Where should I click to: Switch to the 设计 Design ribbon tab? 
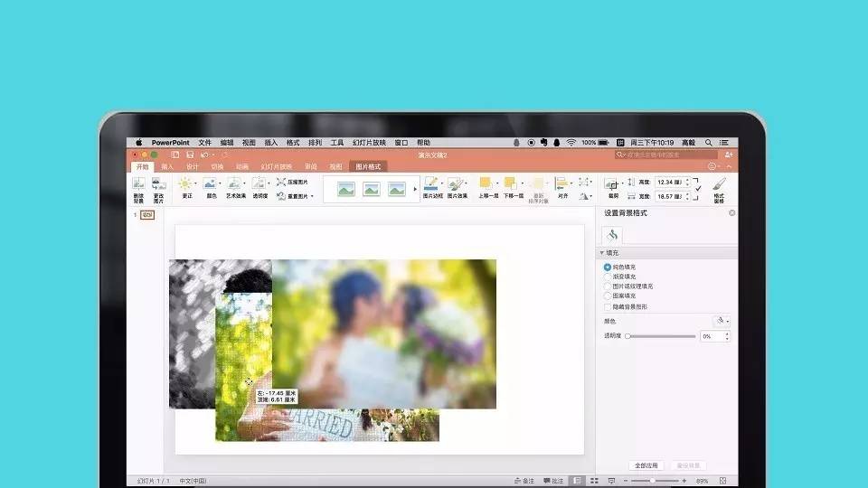coord(192,166)
